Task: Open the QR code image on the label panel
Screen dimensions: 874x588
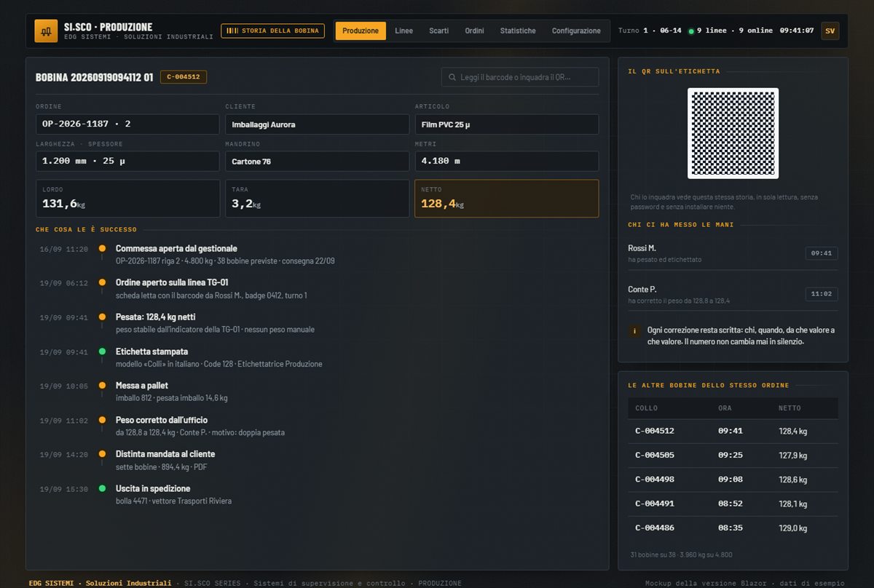Action: click(x=733, y=133)
